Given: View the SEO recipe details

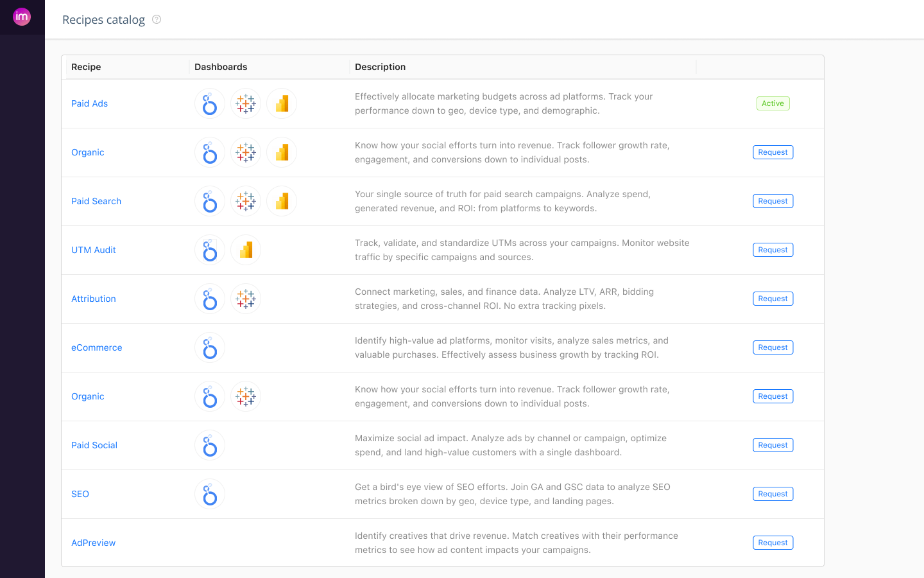Looking at the screenshot, I should (80, 494).
